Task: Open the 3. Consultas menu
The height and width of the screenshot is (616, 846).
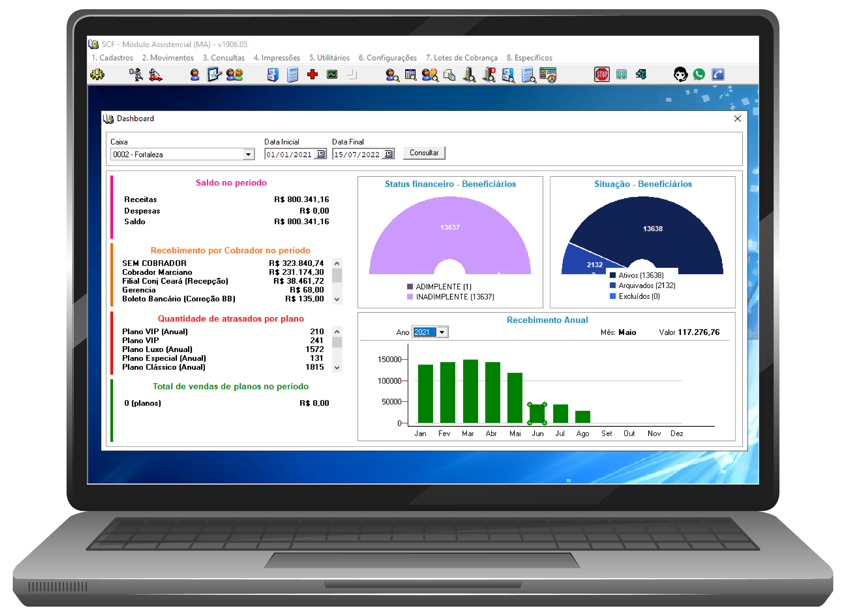Action: tap(224, 58)
